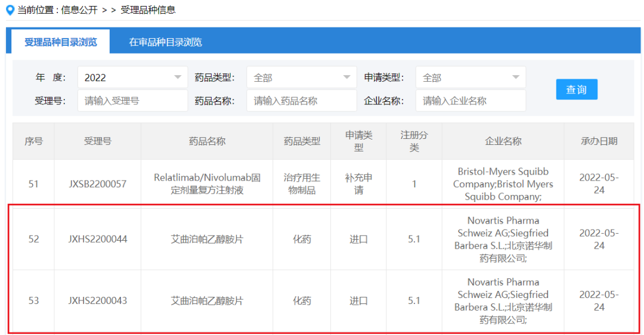Click sequence number 51
This screenshot has width=644, height=335.
pyautogui.click(x=33, y=184)
